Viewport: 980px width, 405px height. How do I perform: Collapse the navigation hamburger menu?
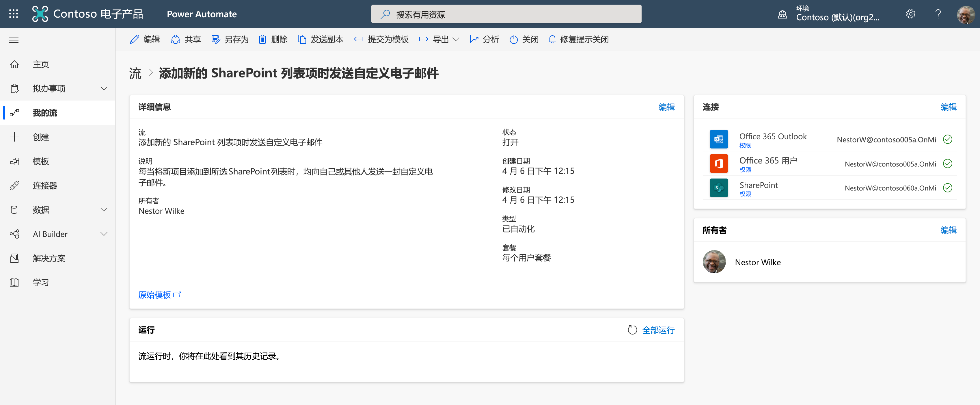tap(14, 40)
